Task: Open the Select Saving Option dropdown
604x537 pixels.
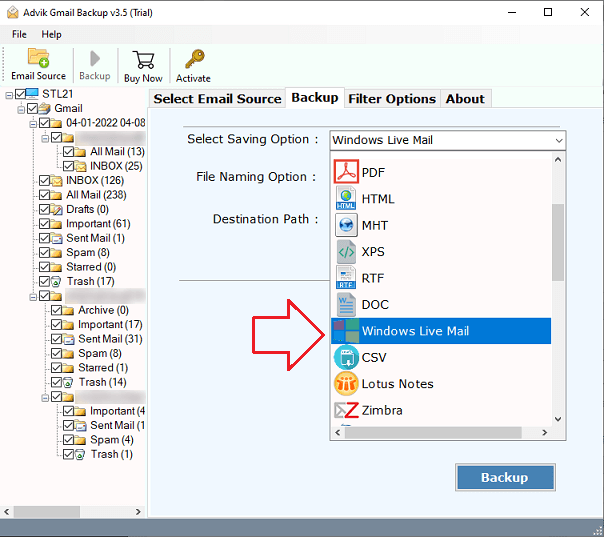Action: 559,140
